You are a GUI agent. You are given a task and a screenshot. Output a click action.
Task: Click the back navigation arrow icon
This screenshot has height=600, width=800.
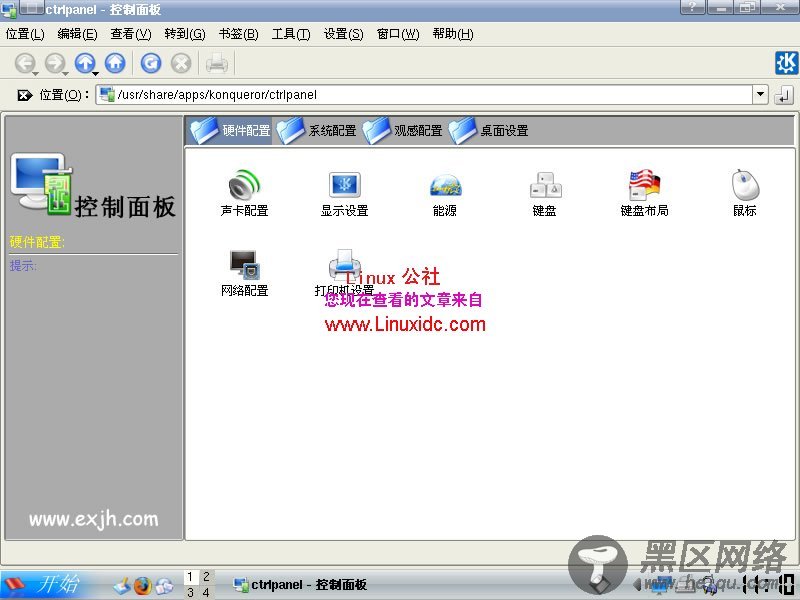pos(24,62)
